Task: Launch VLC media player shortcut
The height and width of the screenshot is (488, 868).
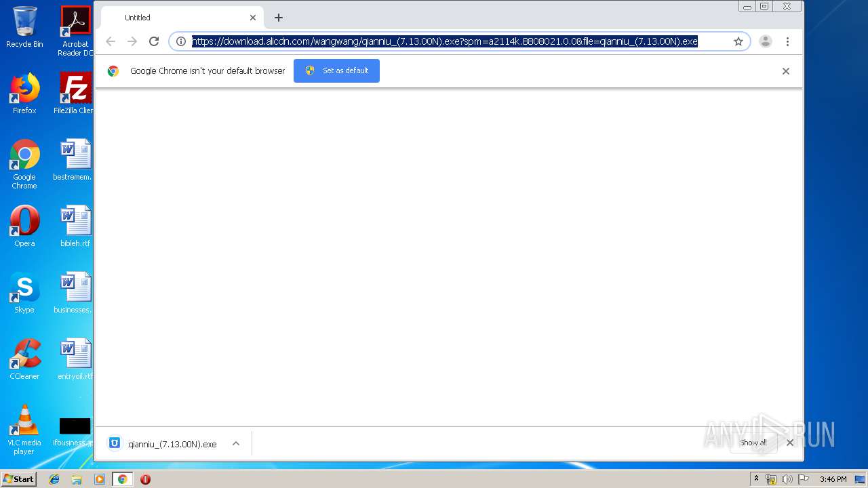Action: point(24,430)
